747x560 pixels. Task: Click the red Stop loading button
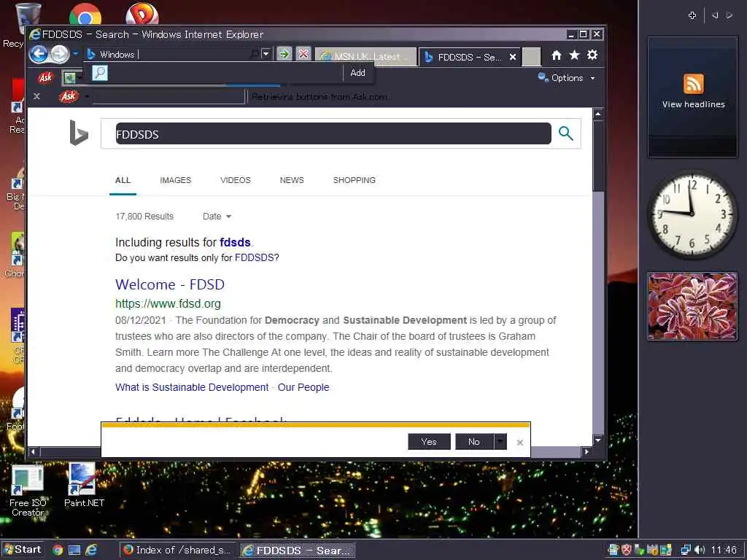pos(303,54)
